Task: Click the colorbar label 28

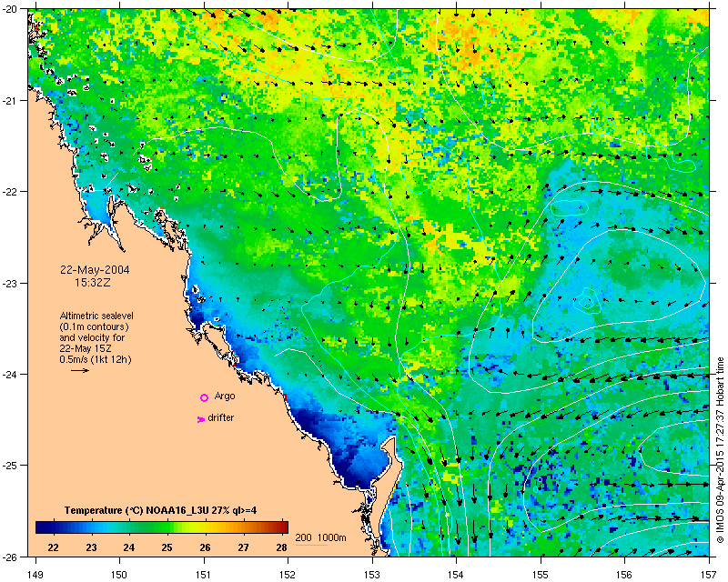Action: [x=281, y=547]
